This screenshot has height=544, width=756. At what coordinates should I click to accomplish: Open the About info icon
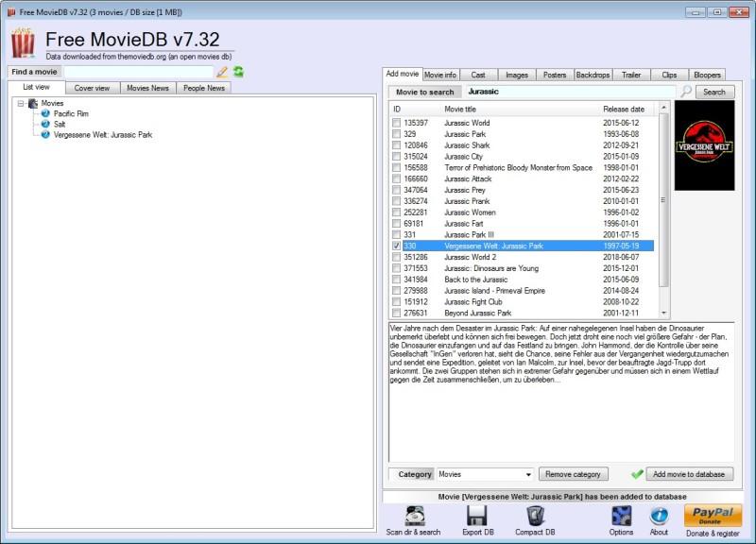click(659, 516)
